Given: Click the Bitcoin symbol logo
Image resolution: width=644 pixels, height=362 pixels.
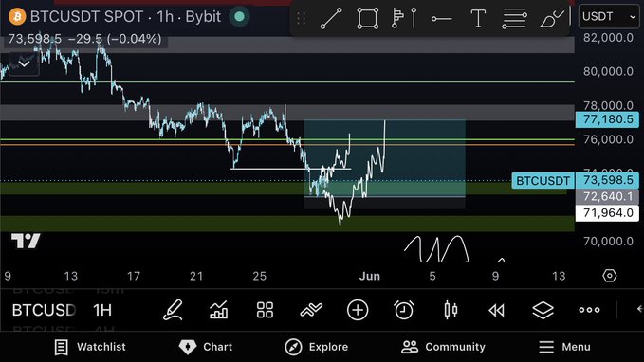Looking at the screenshot, I should click(17, 17).
